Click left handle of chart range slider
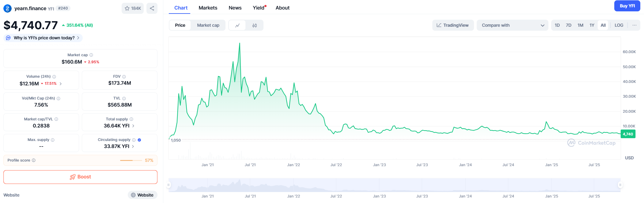The width and height of the screenshot is (644, 203). 169,185
